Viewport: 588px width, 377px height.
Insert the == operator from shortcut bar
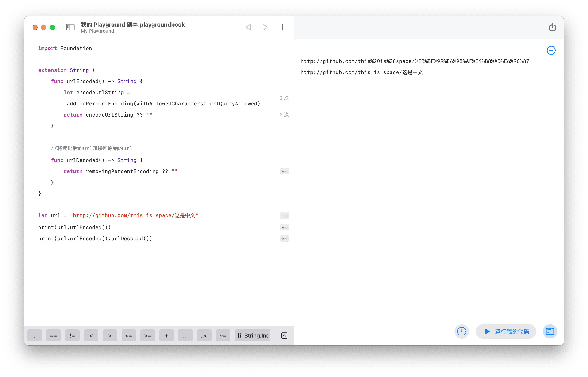coord(53,335)
